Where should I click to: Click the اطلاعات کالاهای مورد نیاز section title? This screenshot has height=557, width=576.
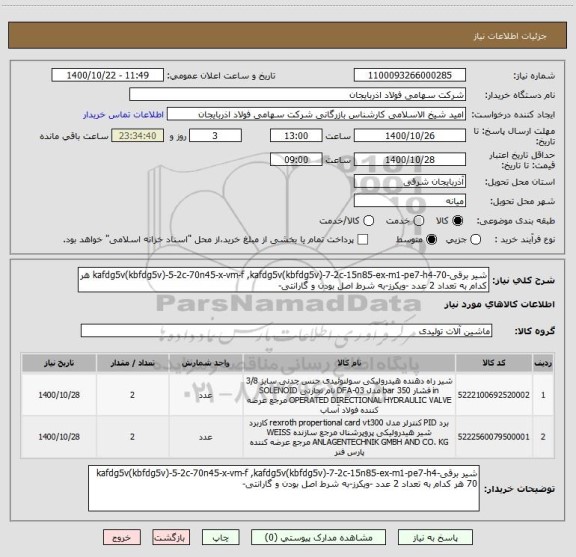pos(500,305)
